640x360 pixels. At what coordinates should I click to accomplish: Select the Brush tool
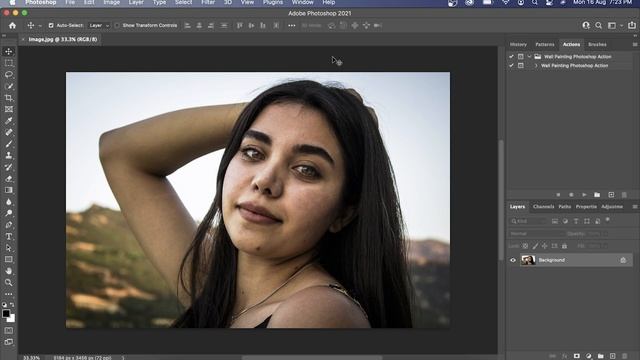pos(9,144)
